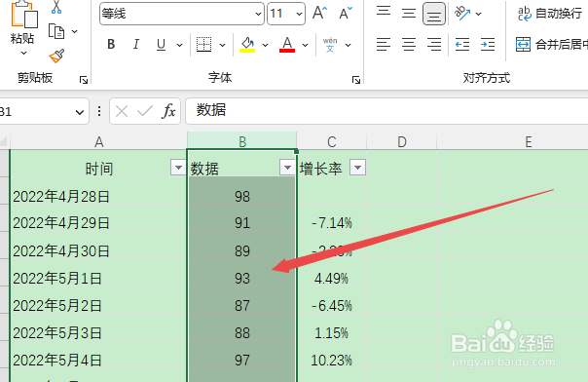588x382 pixels.
Task: Select column A header
Action: click(98, 142)
